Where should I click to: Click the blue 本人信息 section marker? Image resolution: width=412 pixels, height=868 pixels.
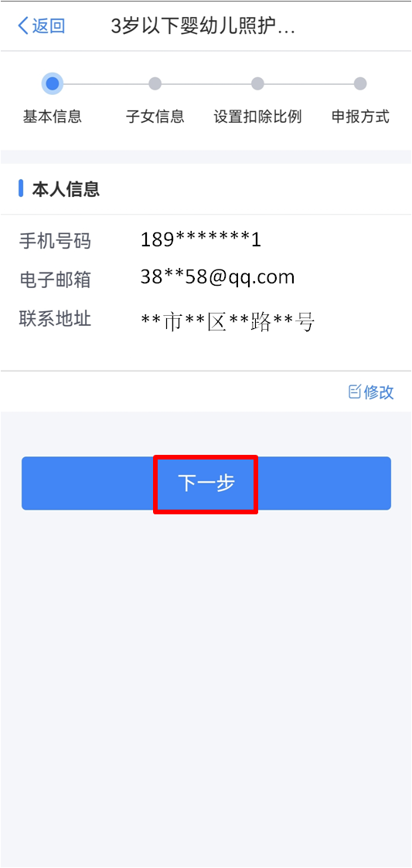[x=21, y=188]
